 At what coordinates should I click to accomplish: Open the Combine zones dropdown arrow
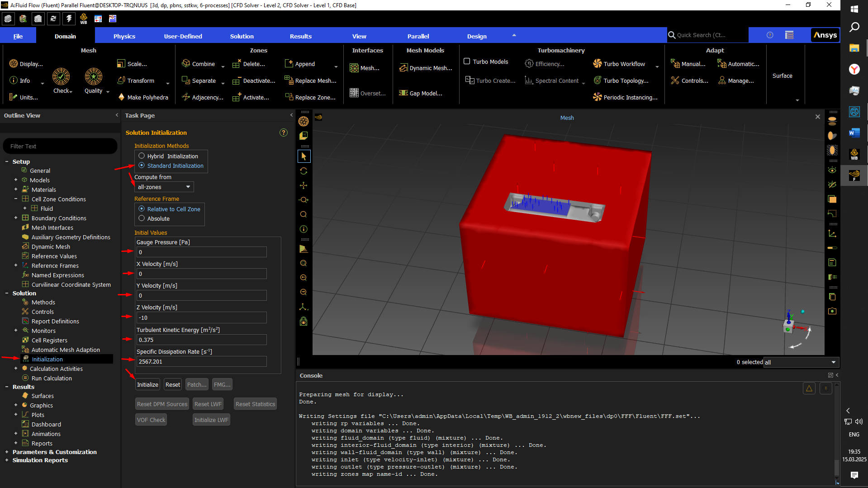tap(223, 66)
